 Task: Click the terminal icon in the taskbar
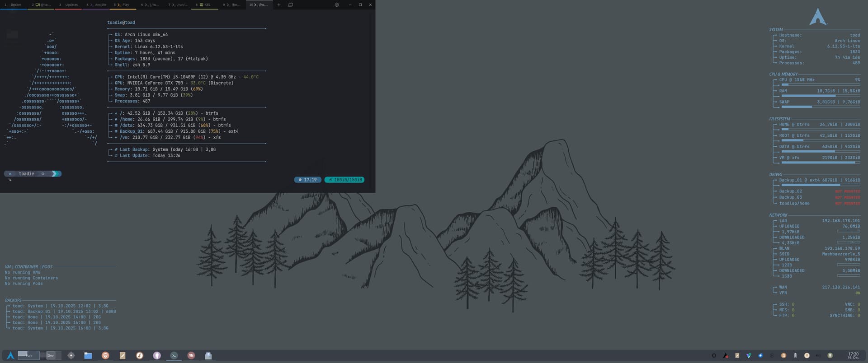174,356
